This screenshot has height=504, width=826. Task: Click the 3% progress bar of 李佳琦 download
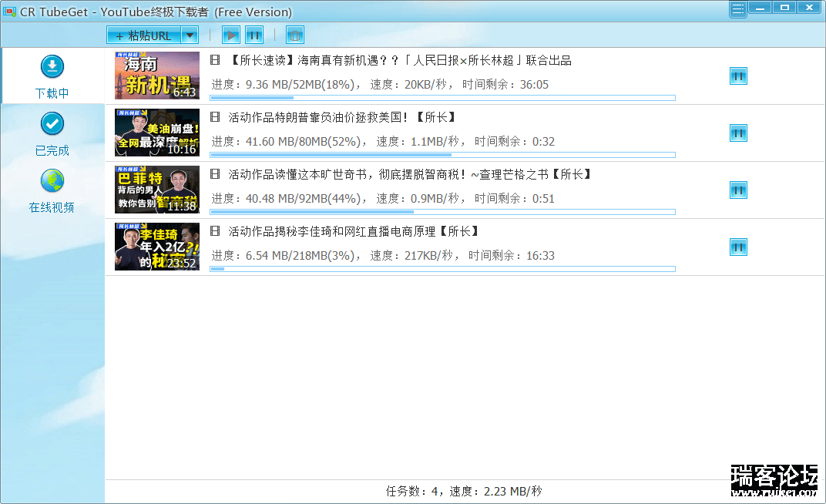click(442, 269)
